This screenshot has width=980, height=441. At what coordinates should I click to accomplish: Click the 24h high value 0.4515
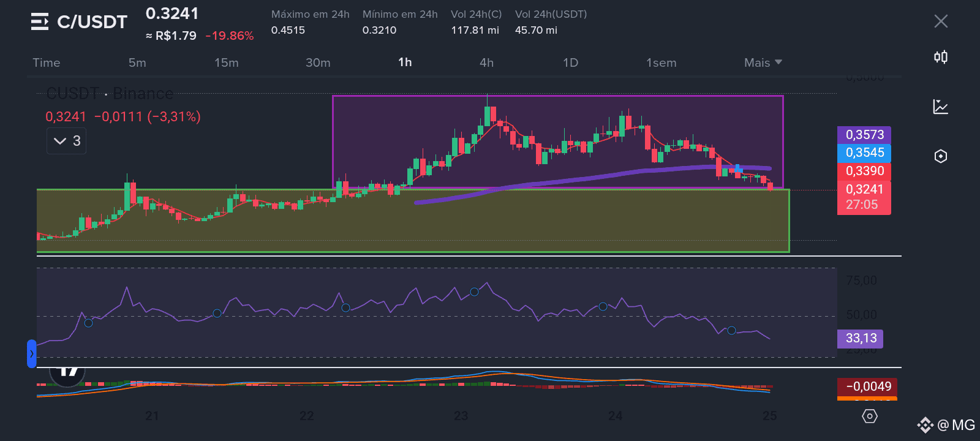[x=288, y=30]
